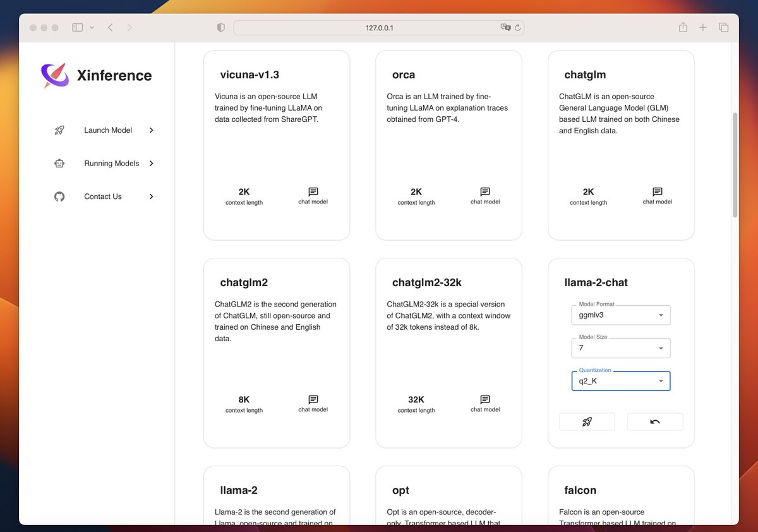The width and height of the screenshot is (758, 532).
Task: Click the chat model icon on chatglm2-32k card
Action: (x=484, y=399)
